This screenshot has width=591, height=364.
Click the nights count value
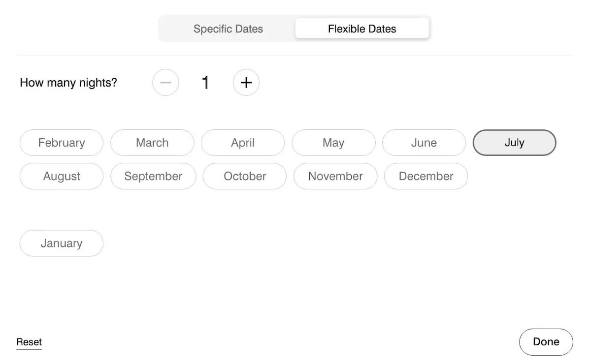click(x=205, y=83)
